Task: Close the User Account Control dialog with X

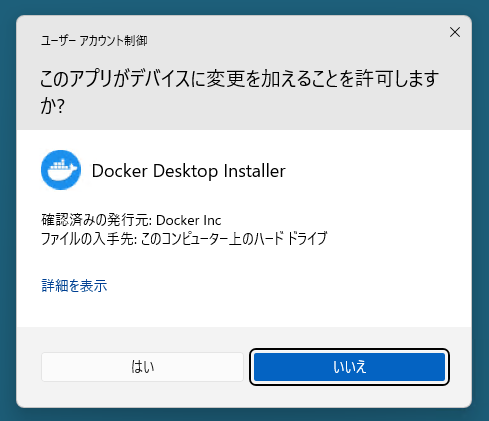Action: tap(455, 32)
